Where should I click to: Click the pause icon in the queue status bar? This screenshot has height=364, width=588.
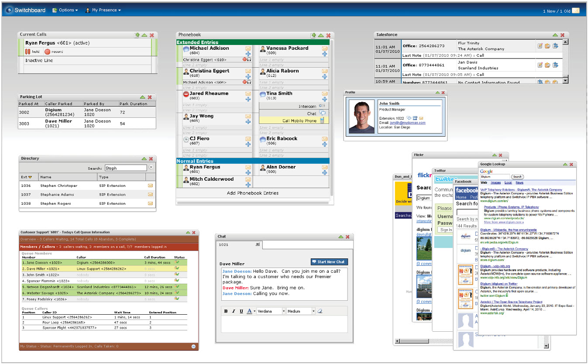pyautogui.click(x=193, y=346)
